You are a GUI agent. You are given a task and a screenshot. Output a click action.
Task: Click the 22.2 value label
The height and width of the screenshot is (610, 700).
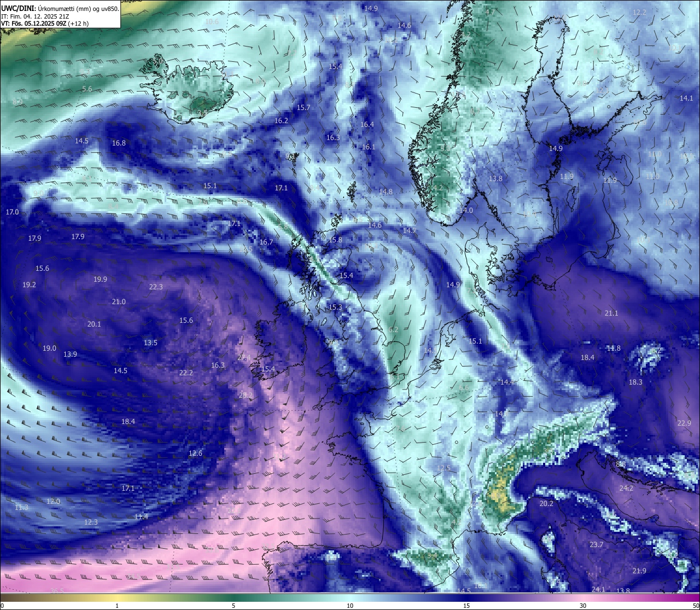point(186,373)
